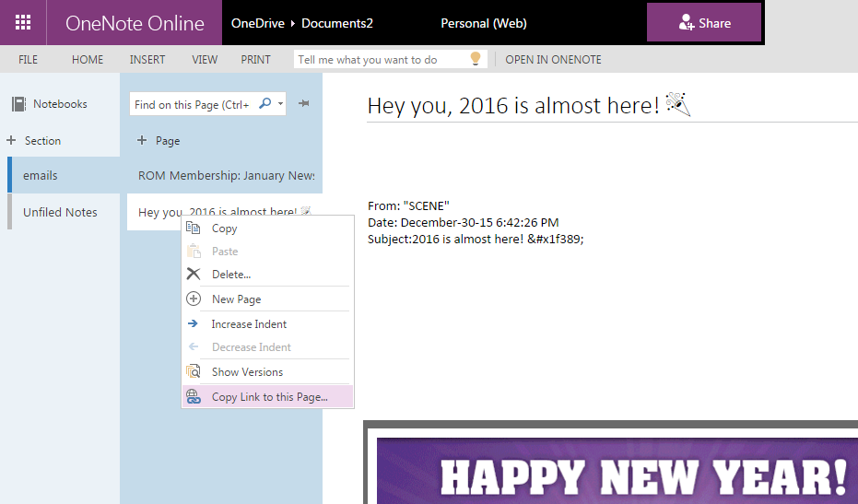Click the Copy Link globe chain icon
858x504 pixels.
[x=194, y=396]
